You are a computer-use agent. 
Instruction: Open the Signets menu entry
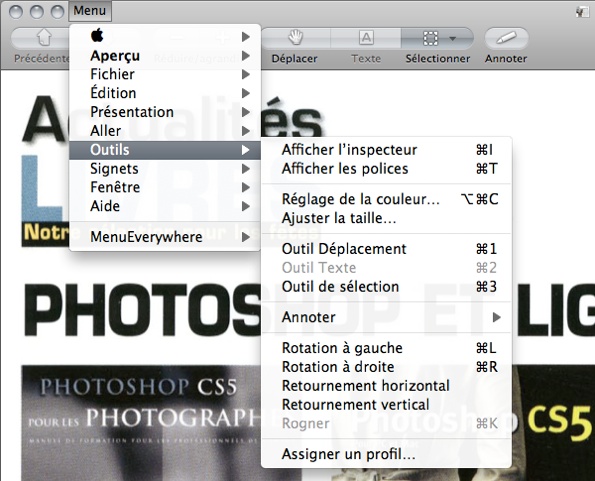[x=165, y=169]
